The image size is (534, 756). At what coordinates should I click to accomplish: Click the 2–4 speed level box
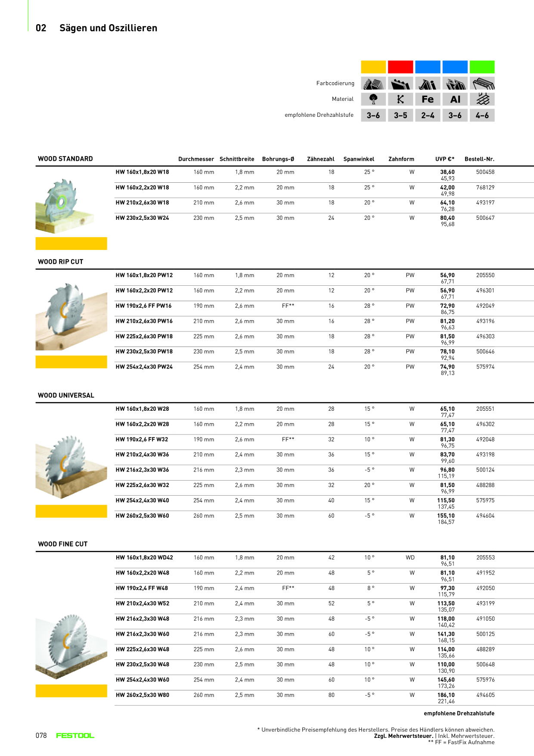(x=428, y=115)
